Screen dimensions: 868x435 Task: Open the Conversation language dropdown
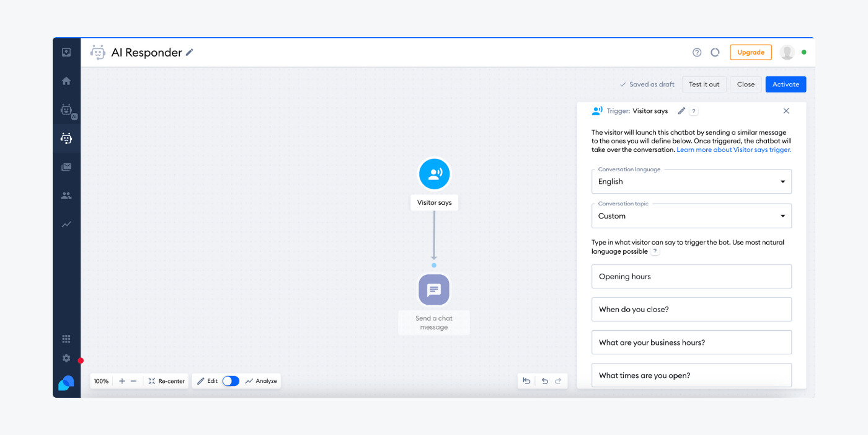692,181
